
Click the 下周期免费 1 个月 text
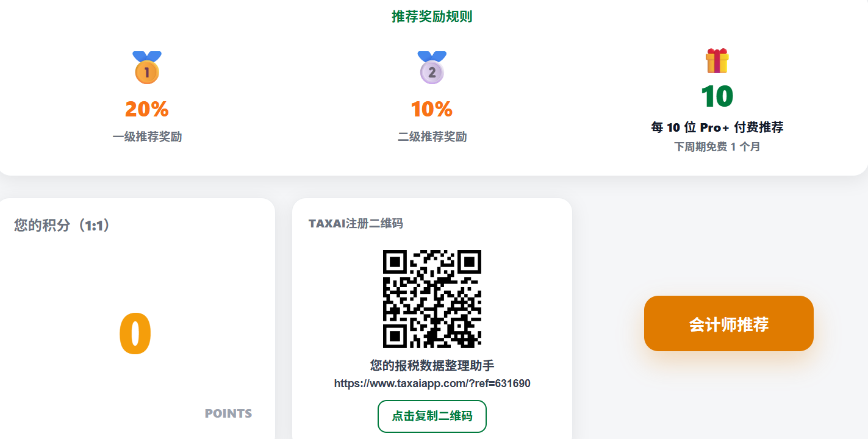coord(717,147)
